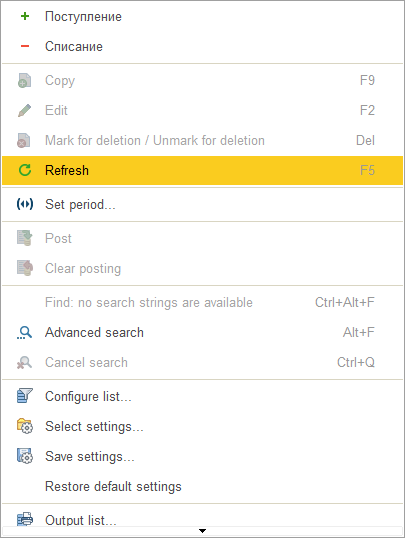Click the Advanced search magnifier icon
The image size is (405, 538).
[x=25, y=332]
